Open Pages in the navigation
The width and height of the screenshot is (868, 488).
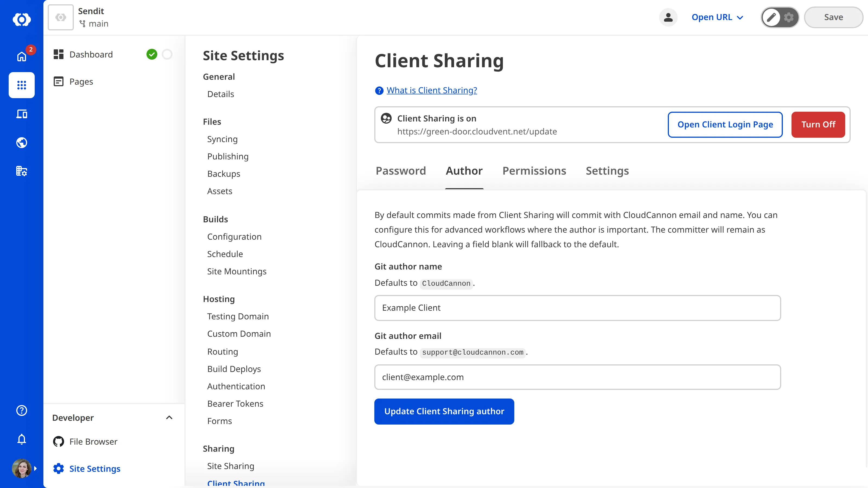pyautogui.click(x=81, y=82)
